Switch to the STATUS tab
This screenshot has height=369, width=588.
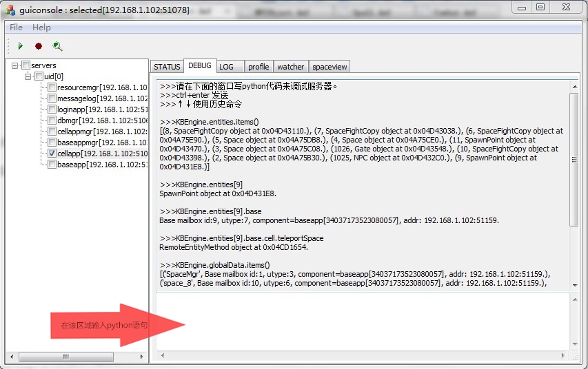pos(167,67)
